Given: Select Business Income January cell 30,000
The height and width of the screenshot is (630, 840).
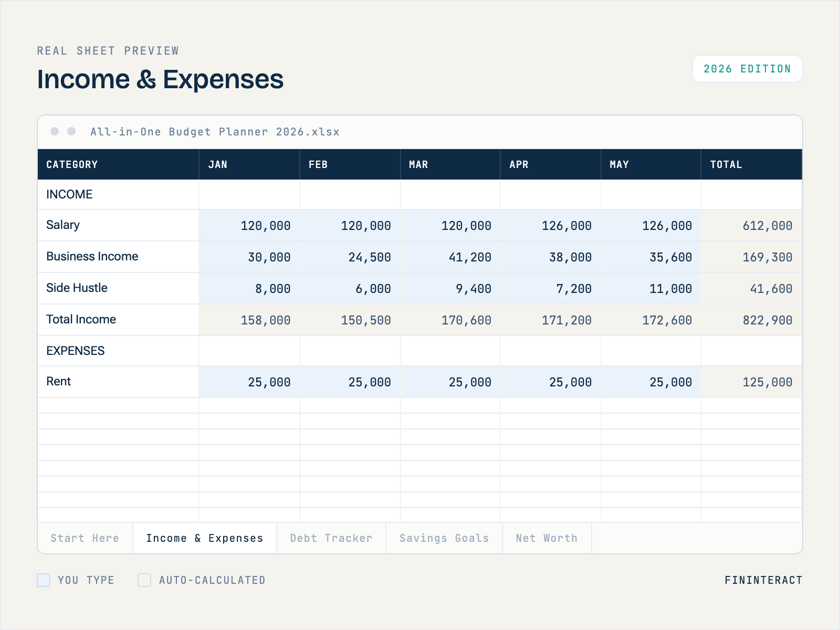Looking at the screenshot, I should [249, 257].
